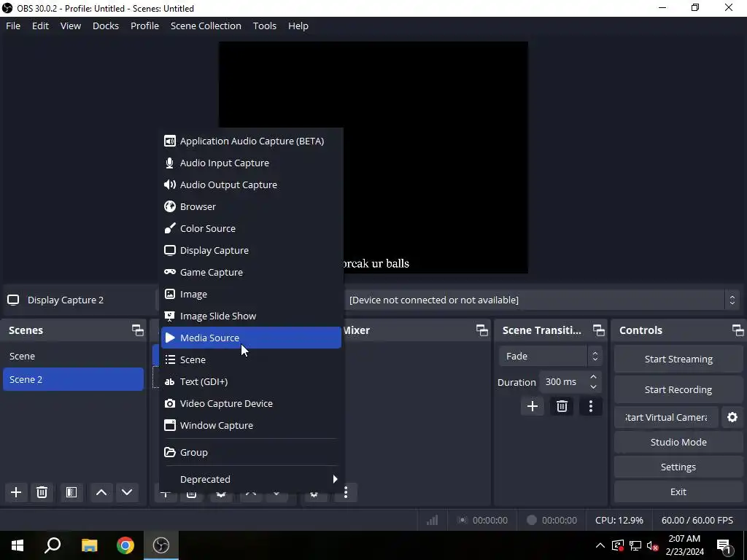Add a new scene with plus icon

[x=16, y=492]
